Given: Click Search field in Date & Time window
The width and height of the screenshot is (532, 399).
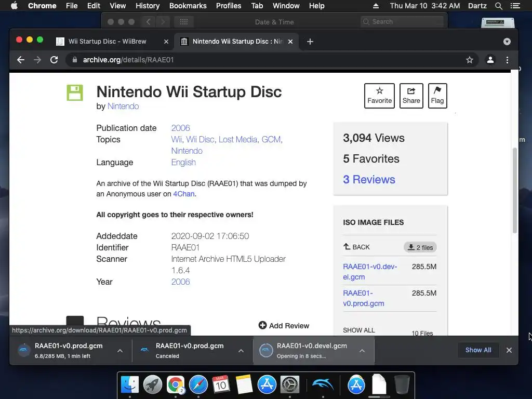Looking at the screenshot, I should [403, 22].
